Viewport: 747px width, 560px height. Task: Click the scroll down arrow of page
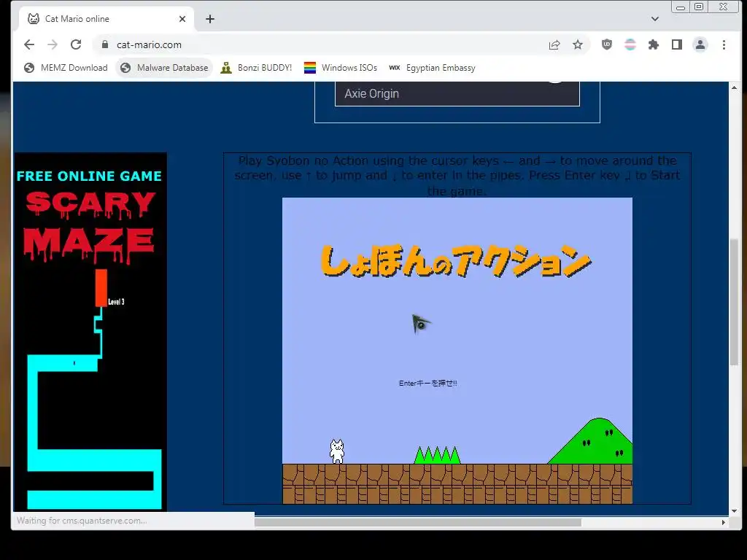click(734, 511)
